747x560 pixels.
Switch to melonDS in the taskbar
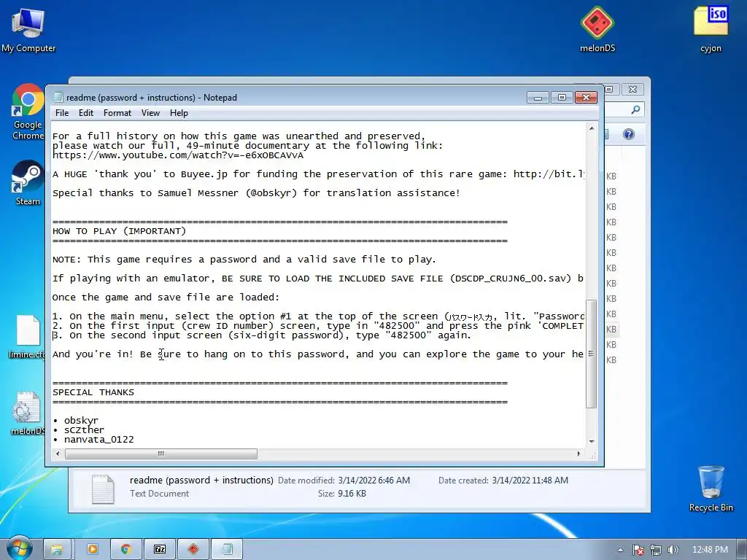click(x=193, y=549)
